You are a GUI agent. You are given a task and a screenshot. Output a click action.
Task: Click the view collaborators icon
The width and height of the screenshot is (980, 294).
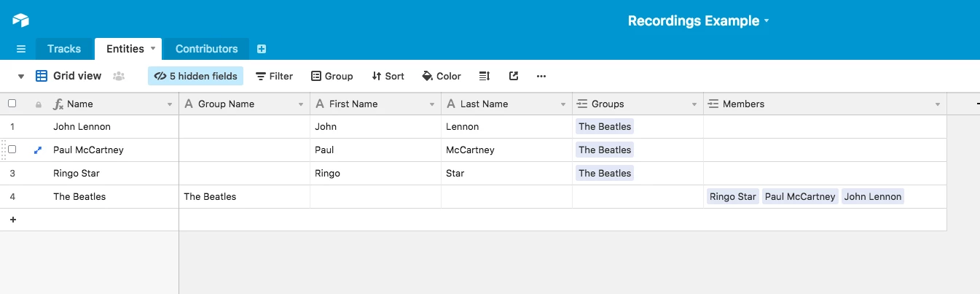click(119, 76)
